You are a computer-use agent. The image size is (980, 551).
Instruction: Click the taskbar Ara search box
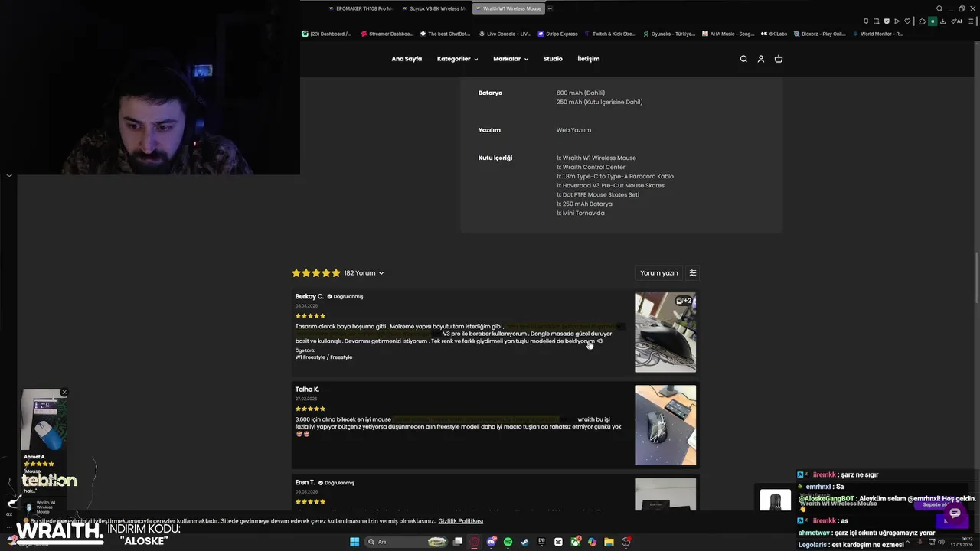[407, 542]
